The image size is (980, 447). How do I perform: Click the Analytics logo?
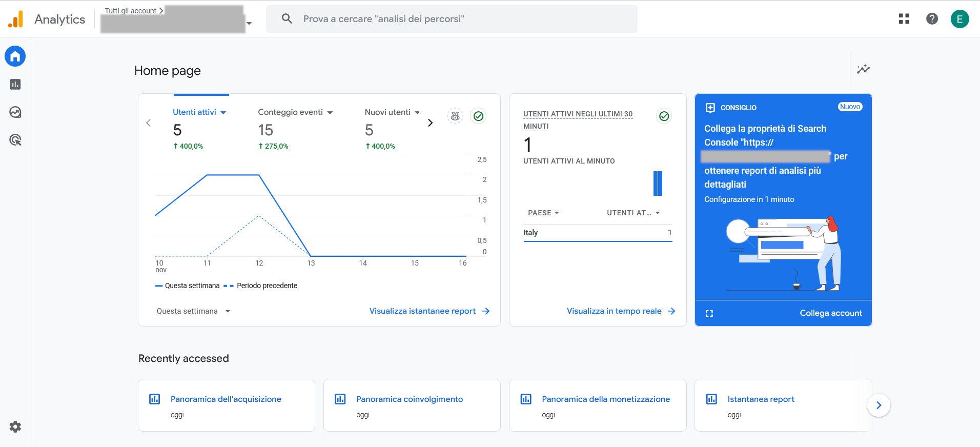point(15,19)
